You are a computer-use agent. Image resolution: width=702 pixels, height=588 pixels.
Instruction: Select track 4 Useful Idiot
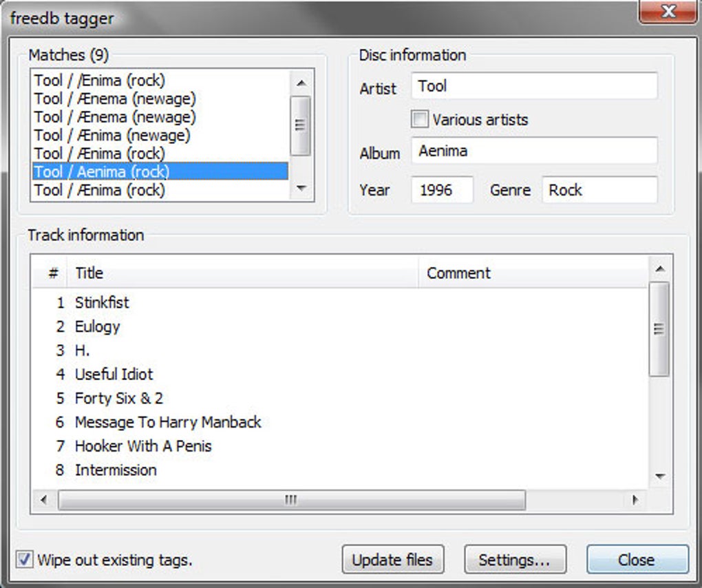point(340,375)
